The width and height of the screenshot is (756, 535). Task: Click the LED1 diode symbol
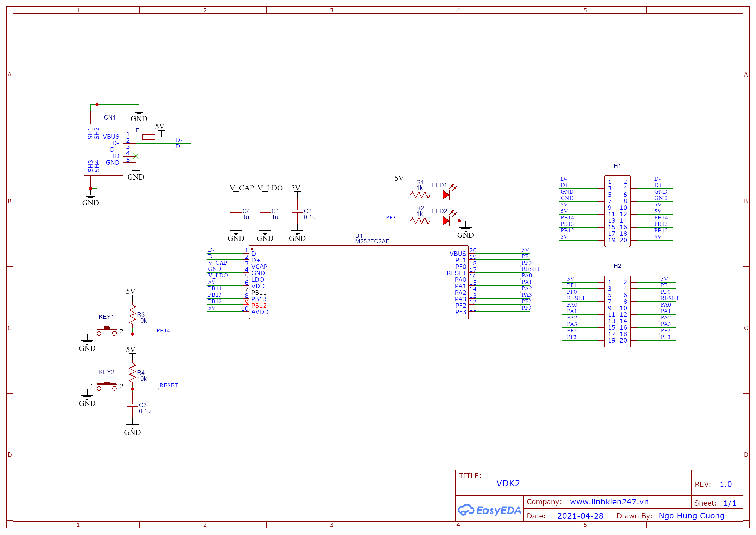(x=446, y=195)
